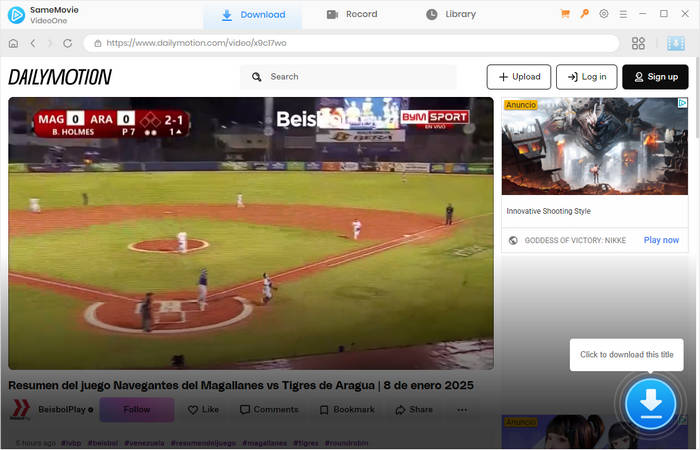
Task: Click the big blue download button
Action: coord(650,404)
